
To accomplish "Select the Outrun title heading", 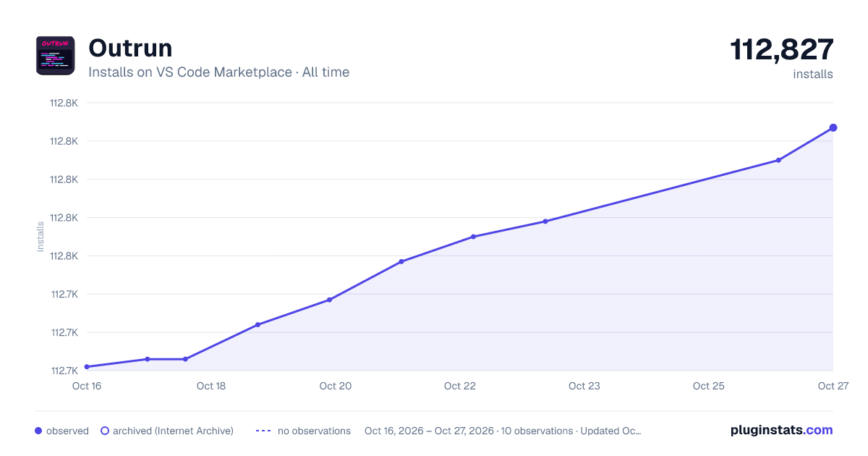I will (130, 48).
